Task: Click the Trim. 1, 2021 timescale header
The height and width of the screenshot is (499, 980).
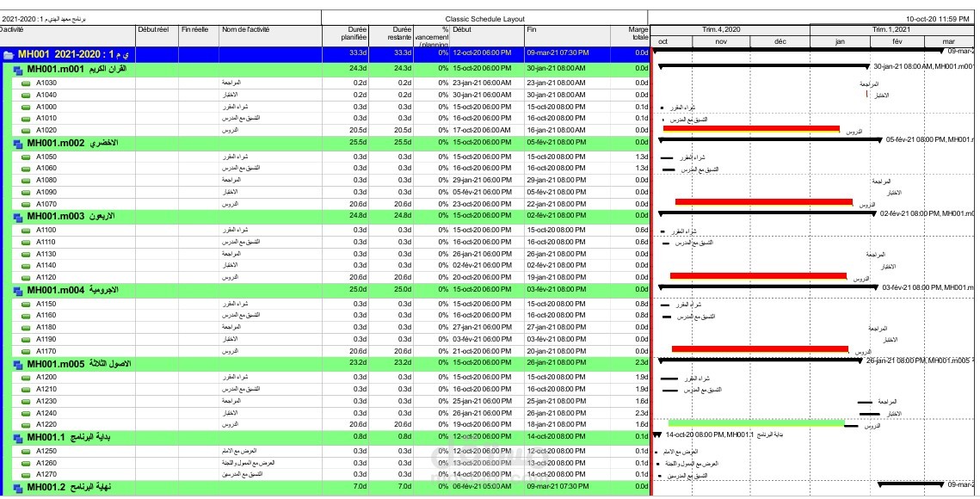Action: click(891, 29)
